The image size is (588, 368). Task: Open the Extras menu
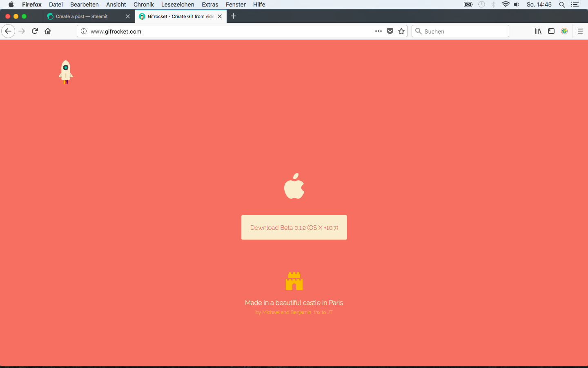(x=210, y=4)
